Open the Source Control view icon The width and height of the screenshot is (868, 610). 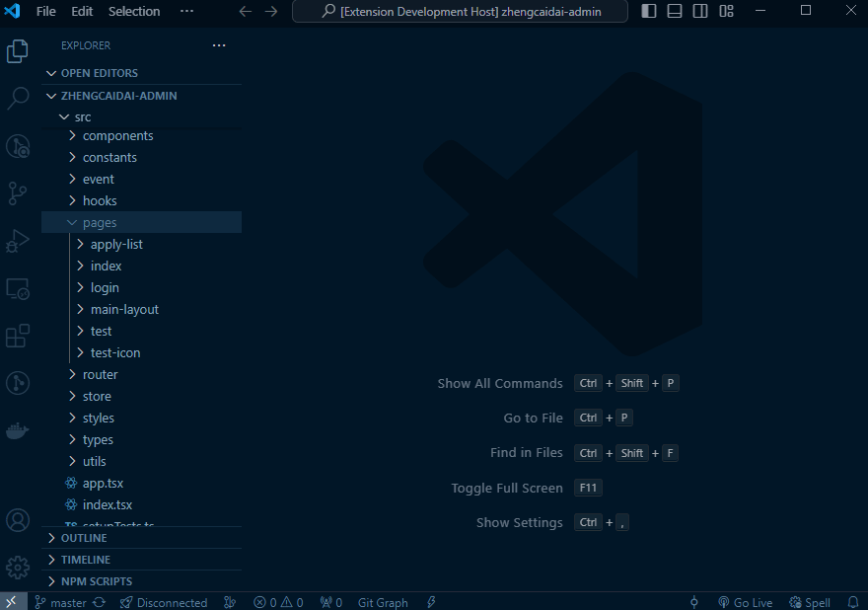(x=17, y=193)
